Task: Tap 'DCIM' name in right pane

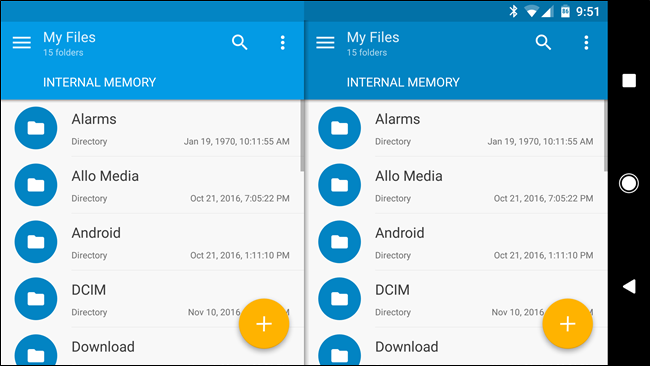Action: tap(392, 289)
